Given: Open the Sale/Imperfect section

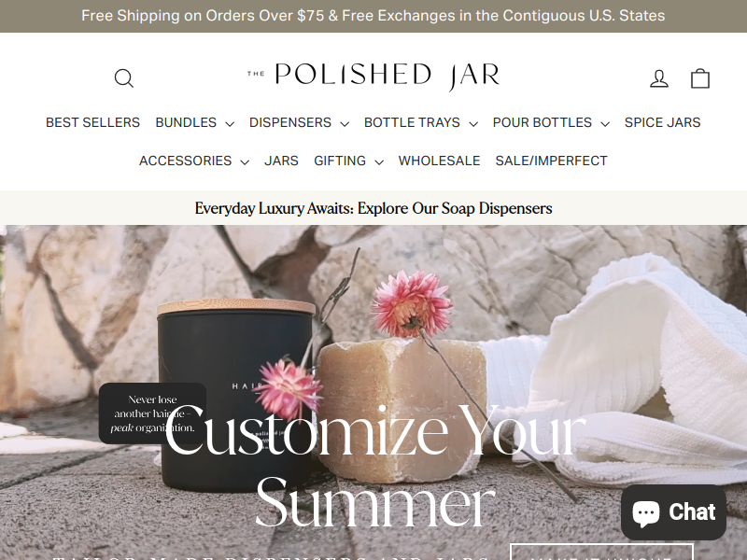Looking at the screenshot, I should (x=551, y=161).
